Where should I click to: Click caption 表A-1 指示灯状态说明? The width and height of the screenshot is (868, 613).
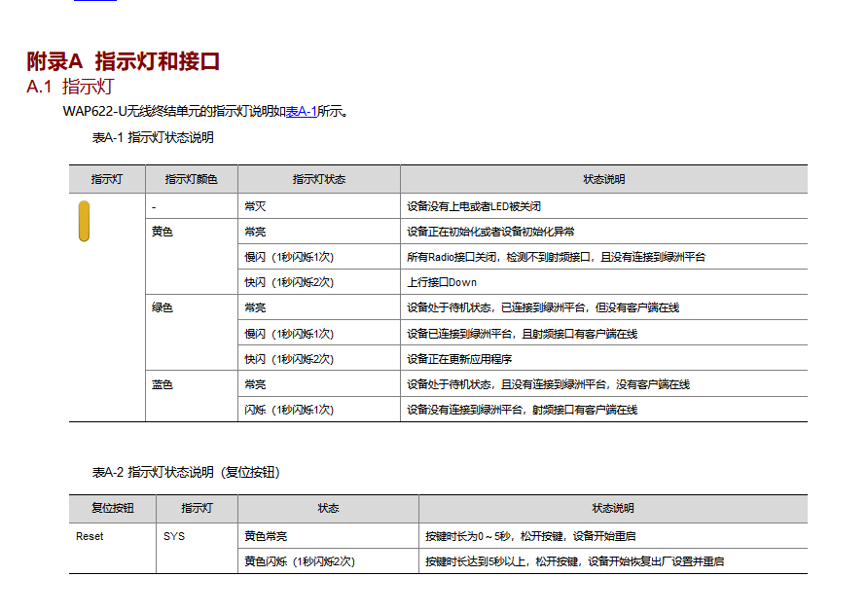(x=153, y=137)
